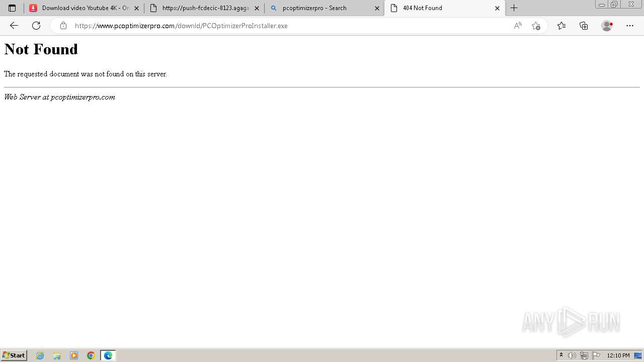Click the 'Web Server at pcoptimizerpro.com' text
This screenshot has height=362, width=644.
click(59, 97)
